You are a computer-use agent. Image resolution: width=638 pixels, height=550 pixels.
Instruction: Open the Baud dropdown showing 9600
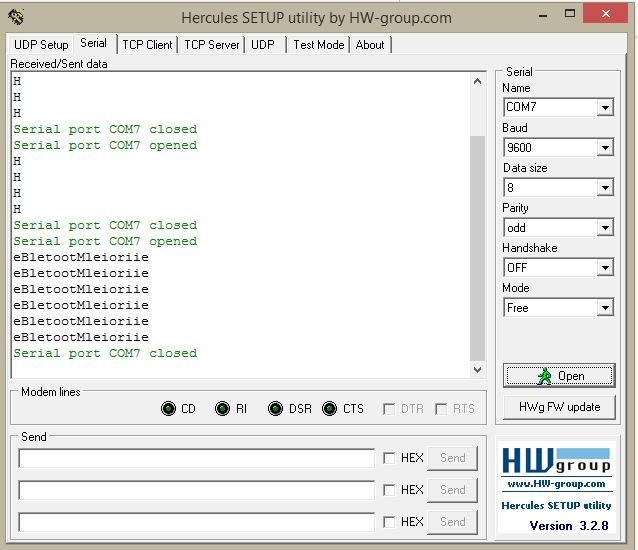[605, 148]
